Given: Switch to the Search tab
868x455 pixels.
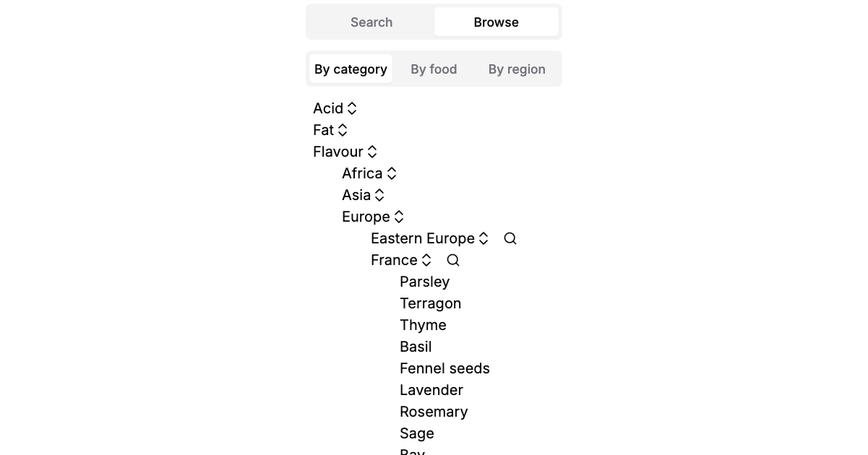Looking at the screenshot, I should [371, 22].
